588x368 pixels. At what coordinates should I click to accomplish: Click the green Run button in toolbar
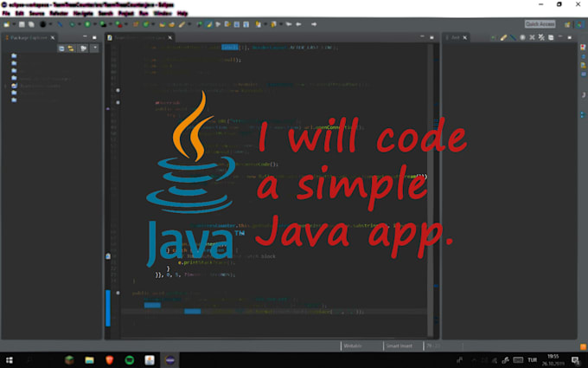pos(87,24)
